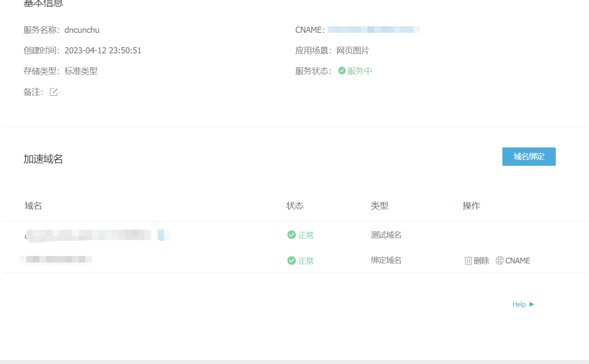This screenshot has height=364, width=589.
Task: Select the 域名 column header
Action: tap(34, 206)
